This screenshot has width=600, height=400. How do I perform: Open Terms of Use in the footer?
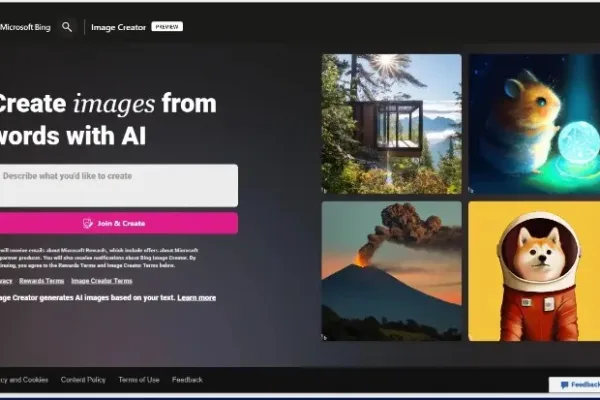coord(139,380)
